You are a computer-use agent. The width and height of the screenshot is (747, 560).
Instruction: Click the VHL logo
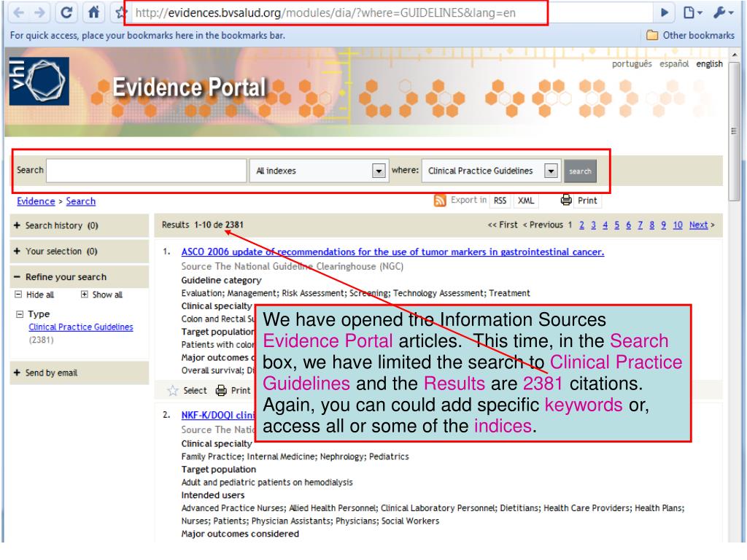39,81
